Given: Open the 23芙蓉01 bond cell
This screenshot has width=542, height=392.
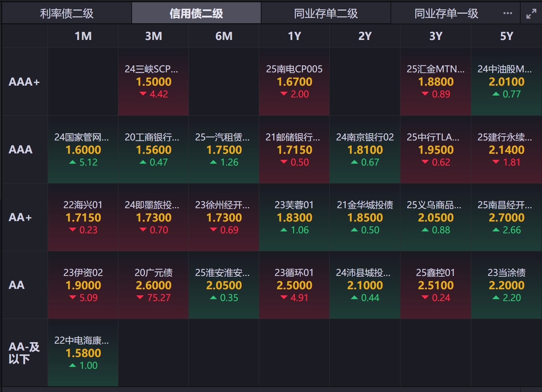Looking at the screenshot, I should pyautogui.click(x=294, y=217).
